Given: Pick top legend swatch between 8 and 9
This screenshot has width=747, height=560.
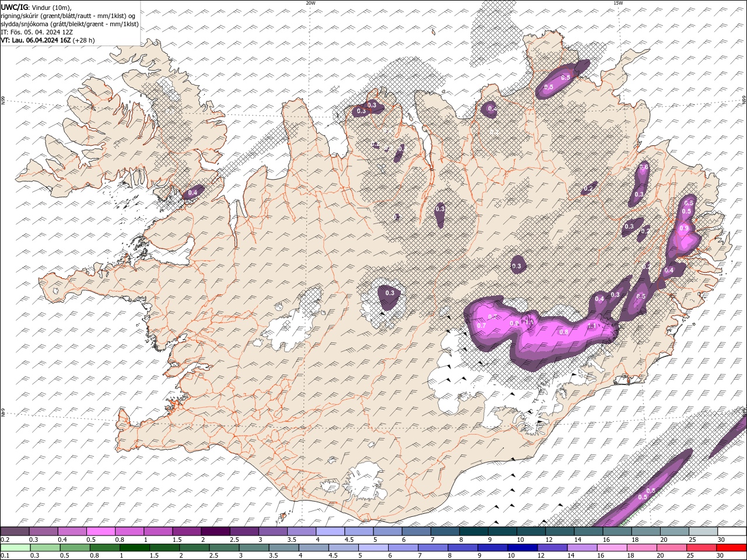Looking at the screenshot, I should pos(473,531).
